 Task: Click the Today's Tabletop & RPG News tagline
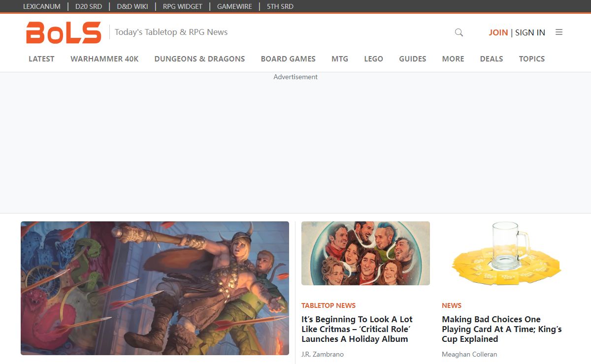click(171, 32)
